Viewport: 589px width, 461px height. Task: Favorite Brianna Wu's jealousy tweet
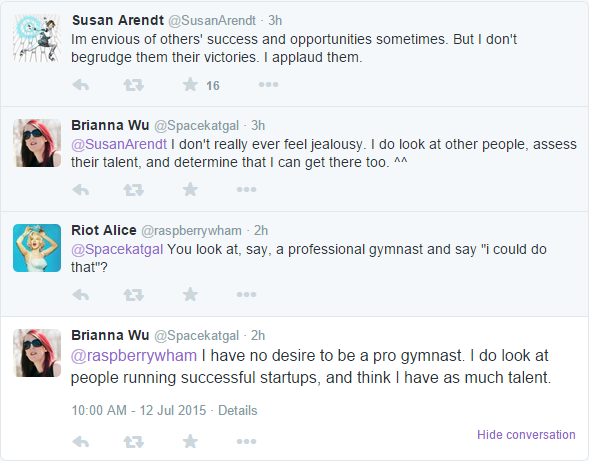tap(190, 189)
